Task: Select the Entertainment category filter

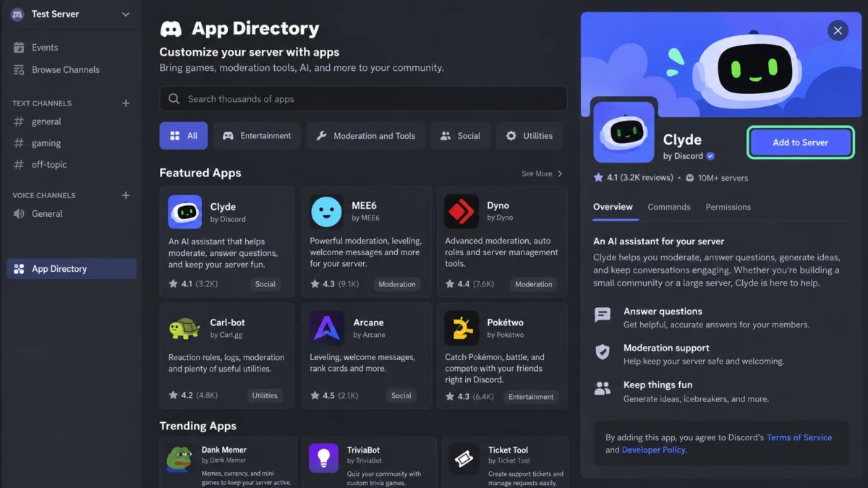Action: point(257,136)
